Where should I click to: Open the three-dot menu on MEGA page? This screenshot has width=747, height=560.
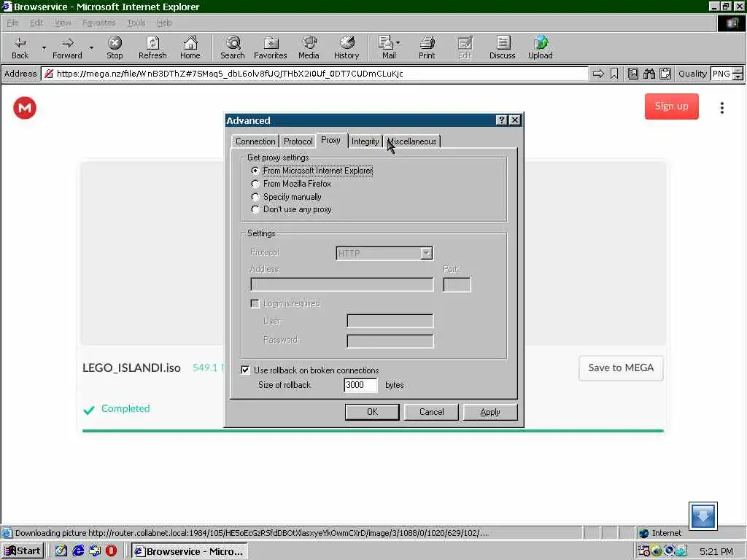coord(722,108)
